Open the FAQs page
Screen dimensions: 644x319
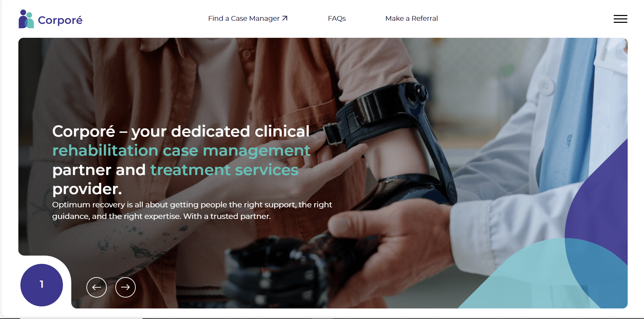coord(337,18)
